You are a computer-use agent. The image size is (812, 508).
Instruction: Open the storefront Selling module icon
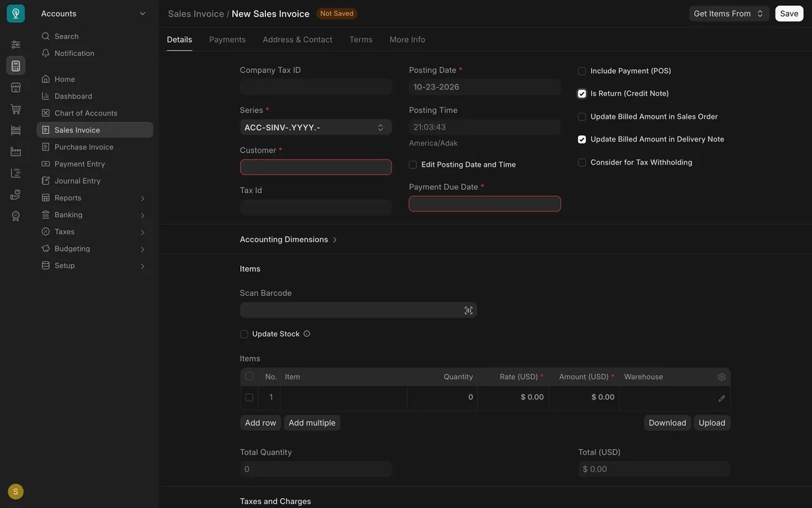coord(16,88)
